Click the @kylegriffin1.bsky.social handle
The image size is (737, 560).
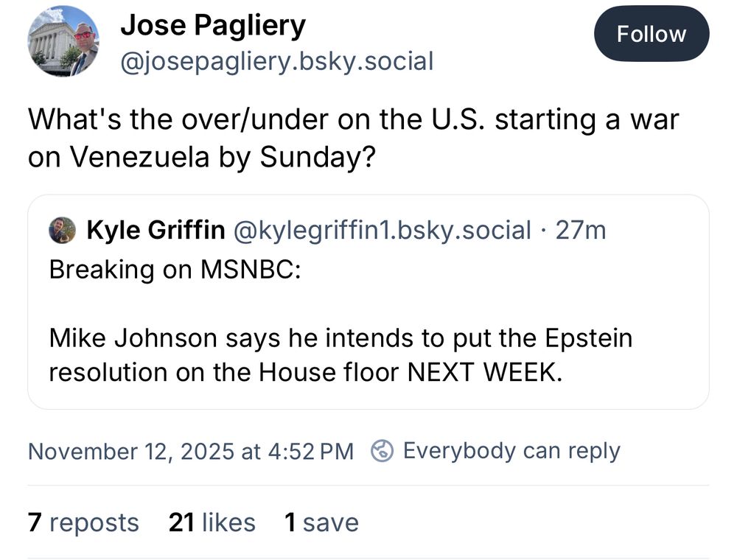pos(382,229)
